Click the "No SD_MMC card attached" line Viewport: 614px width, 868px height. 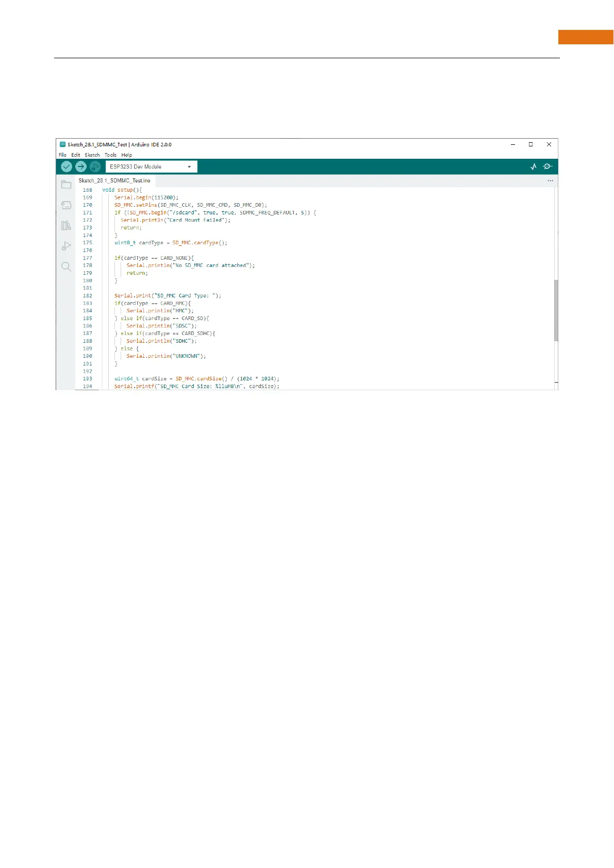point(191,265)
